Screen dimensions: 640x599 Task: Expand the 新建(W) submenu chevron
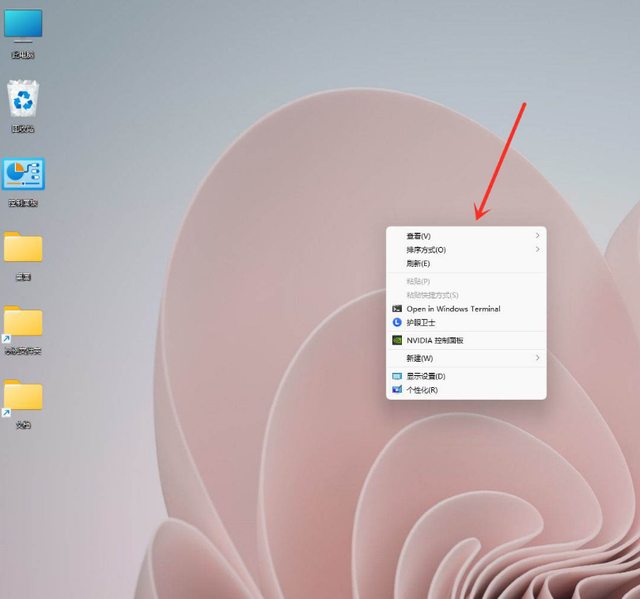coord(537,358)
